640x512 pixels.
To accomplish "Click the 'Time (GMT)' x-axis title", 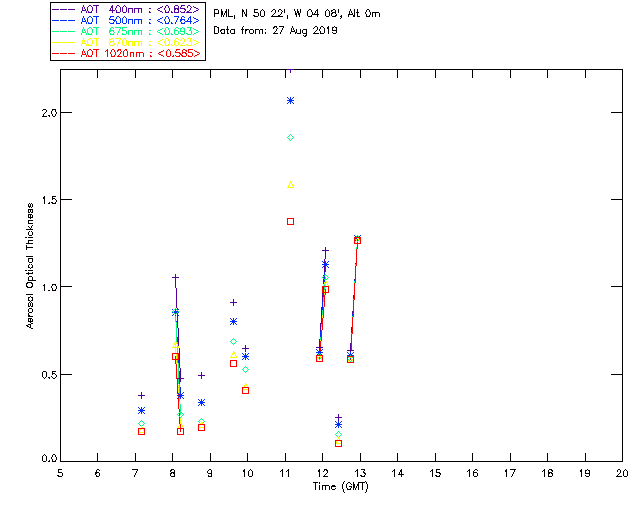I will (x=341, y=487).
